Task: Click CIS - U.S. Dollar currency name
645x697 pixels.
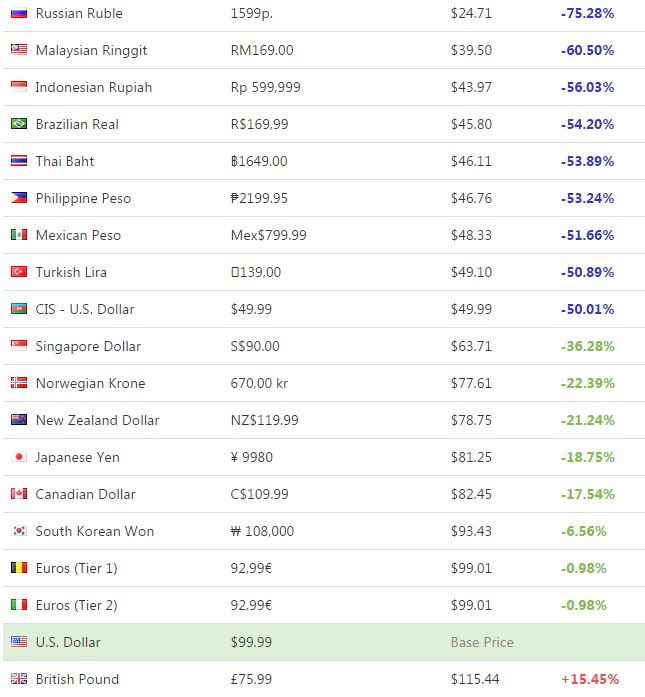Action: (84, 309)
